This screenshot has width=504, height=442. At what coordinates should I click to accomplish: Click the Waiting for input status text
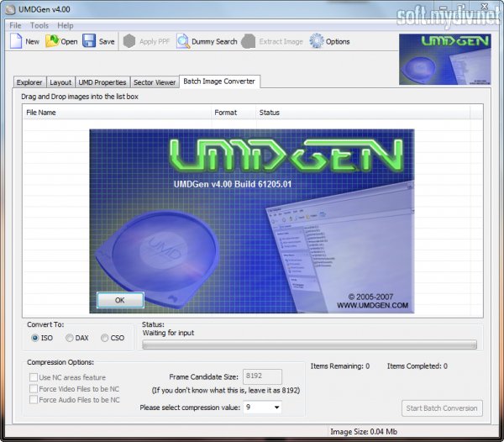168,333
